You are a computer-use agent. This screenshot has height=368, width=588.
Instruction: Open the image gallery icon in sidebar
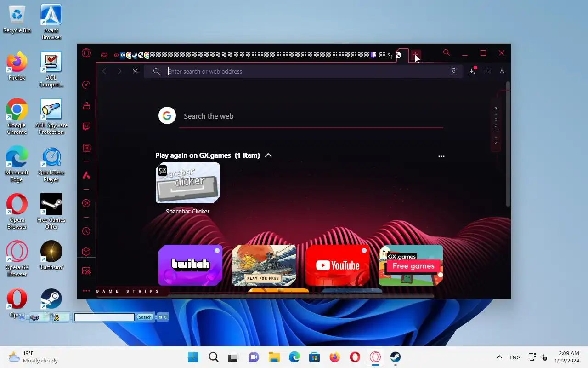86,271
